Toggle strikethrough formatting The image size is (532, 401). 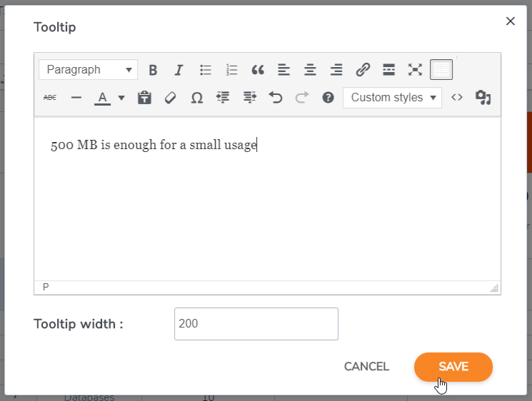(x=50, y=98)
